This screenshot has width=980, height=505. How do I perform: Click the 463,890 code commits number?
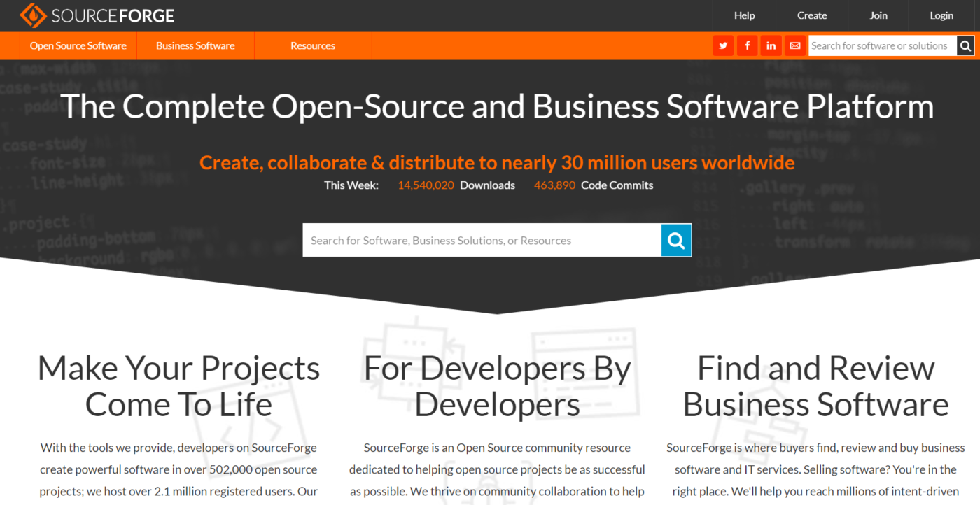(x=554, y=185)
